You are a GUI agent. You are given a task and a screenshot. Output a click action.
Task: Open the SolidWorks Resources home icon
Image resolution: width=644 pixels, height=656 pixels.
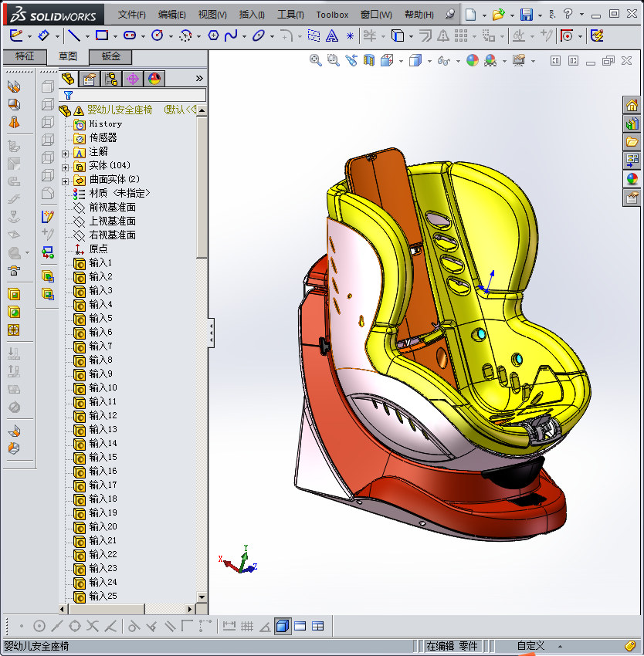point(632,105)
